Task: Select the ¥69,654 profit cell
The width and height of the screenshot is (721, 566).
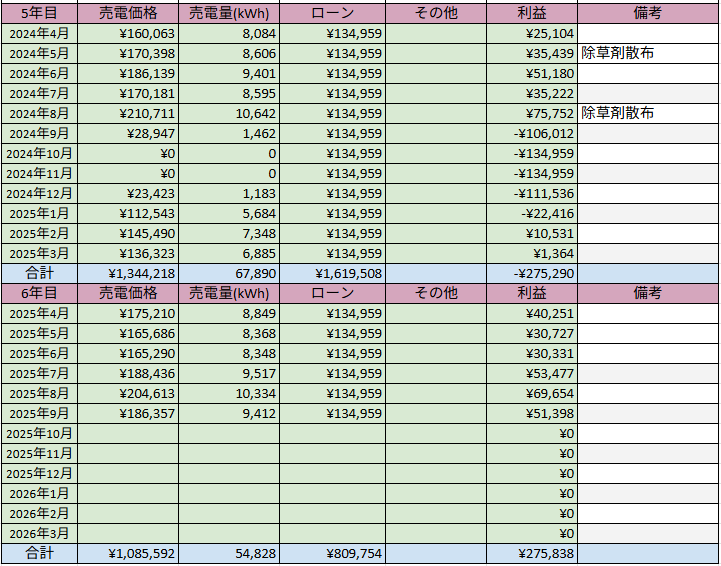Action: pyautogui.click(x=531, y=393)
